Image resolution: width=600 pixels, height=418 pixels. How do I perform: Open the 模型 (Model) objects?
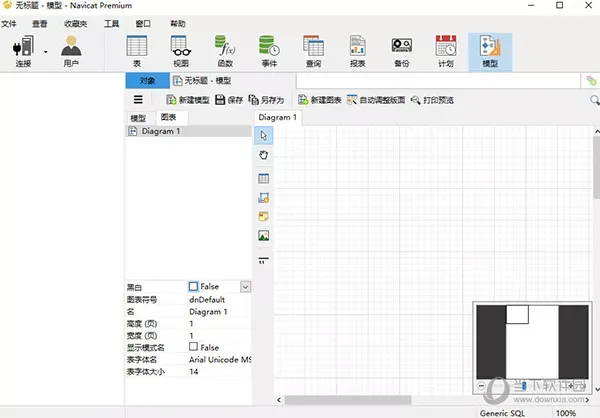point(490,52)
